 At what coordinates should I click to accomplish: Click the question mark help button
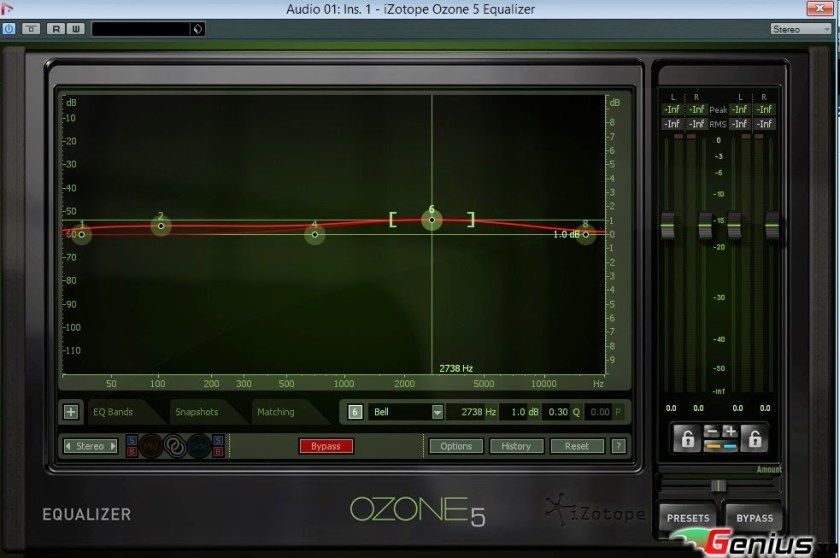click(x=618, y=446)
